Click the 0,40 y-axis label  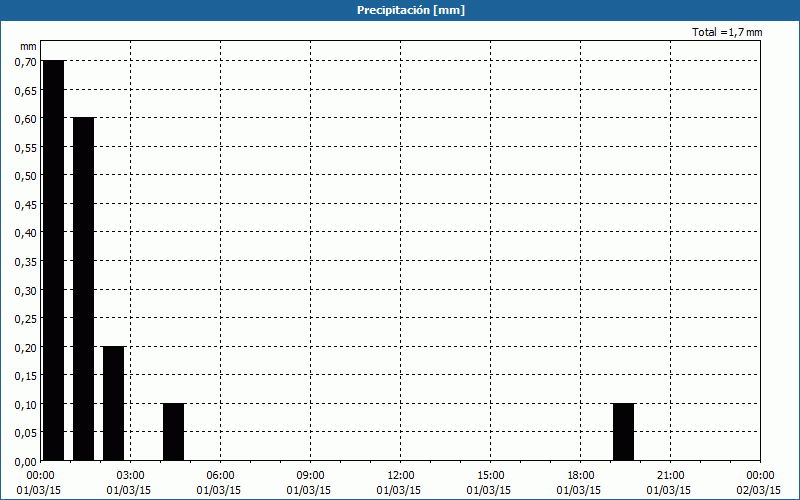[26, 234]
